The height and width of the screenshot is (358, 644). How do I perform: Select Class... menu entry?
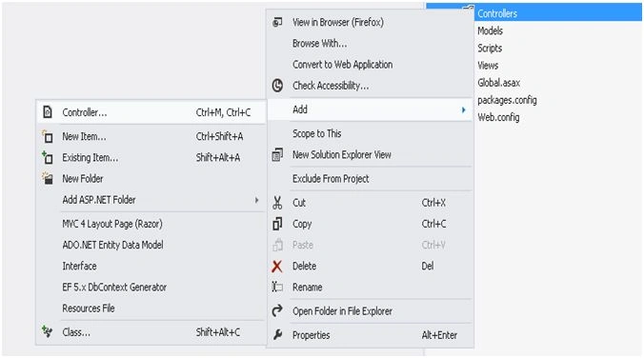click(x=151, y=331)
